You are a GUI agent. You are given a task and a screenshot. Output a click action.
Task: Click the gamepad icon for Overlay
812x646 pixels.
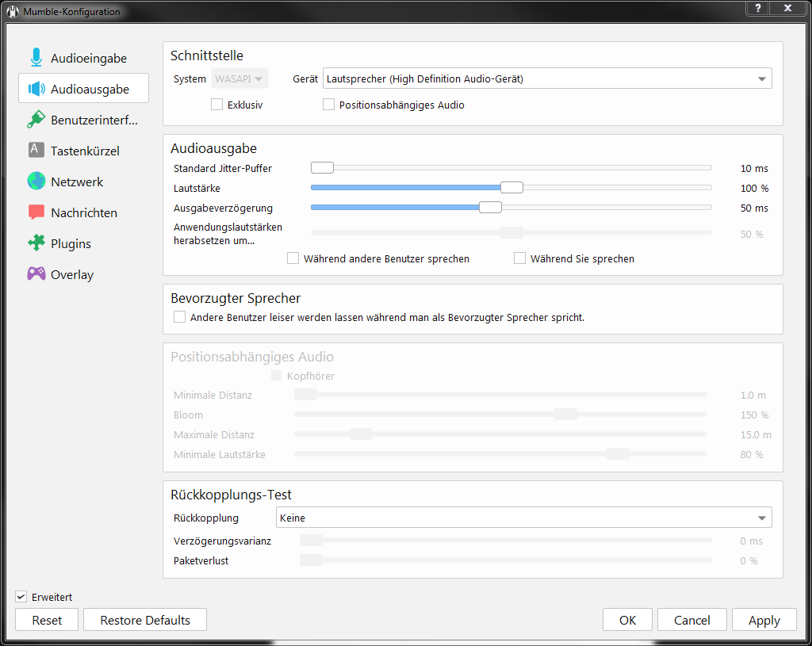36,274
